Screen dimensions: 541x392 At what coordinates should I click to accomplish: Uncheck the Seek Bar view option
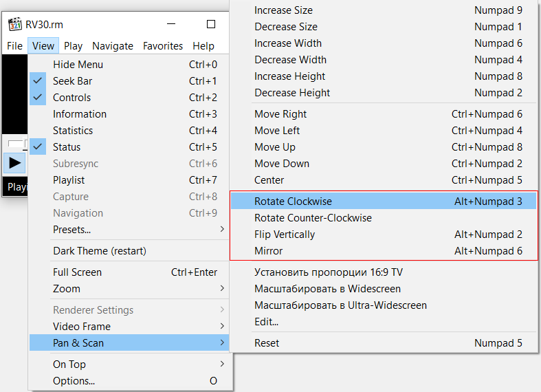coord(72,81)
